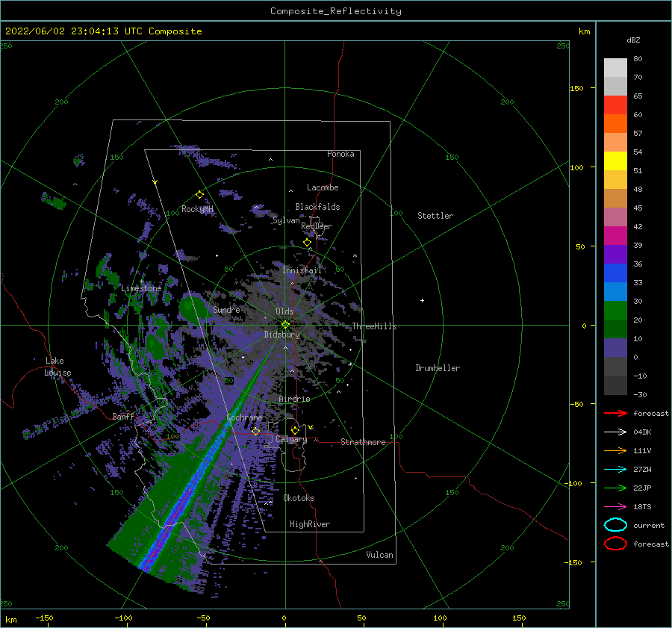Click the Innisfail city label
672x628 pixels.
pos(302,270)
